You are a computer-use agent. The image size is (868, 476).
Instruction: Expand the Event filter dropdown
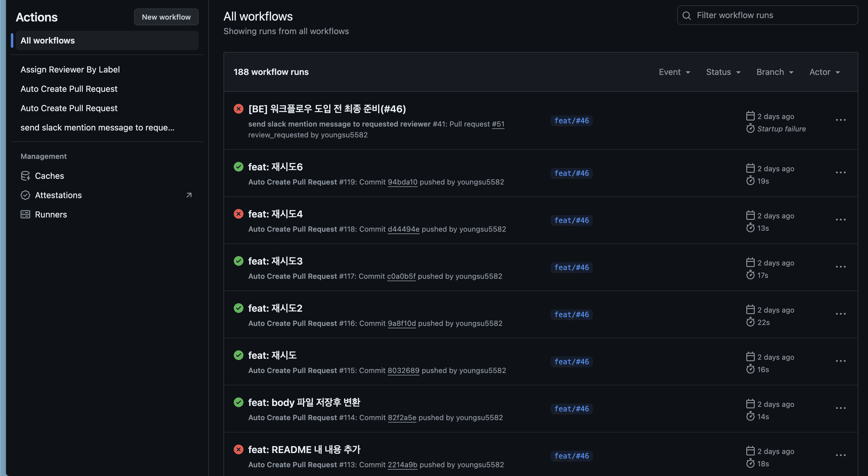(674, 72)
